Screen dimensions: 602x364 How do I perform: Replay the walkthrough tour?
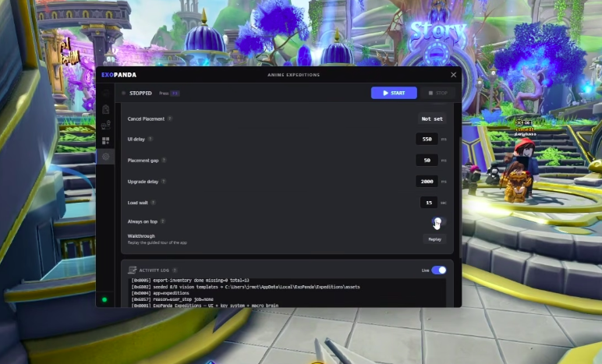pos(434,239)
